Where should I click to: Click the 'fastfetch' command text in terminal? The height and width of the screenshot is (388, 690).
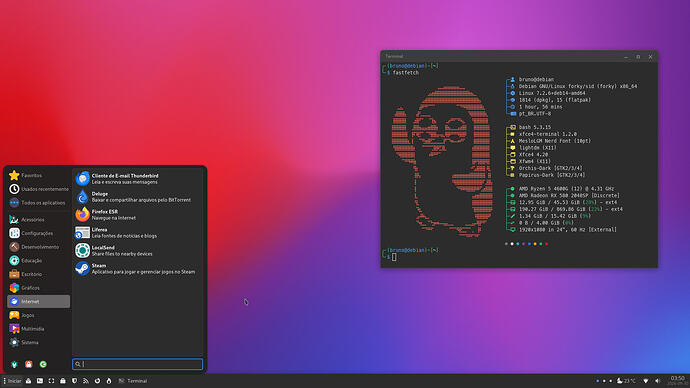coord(406,73)
